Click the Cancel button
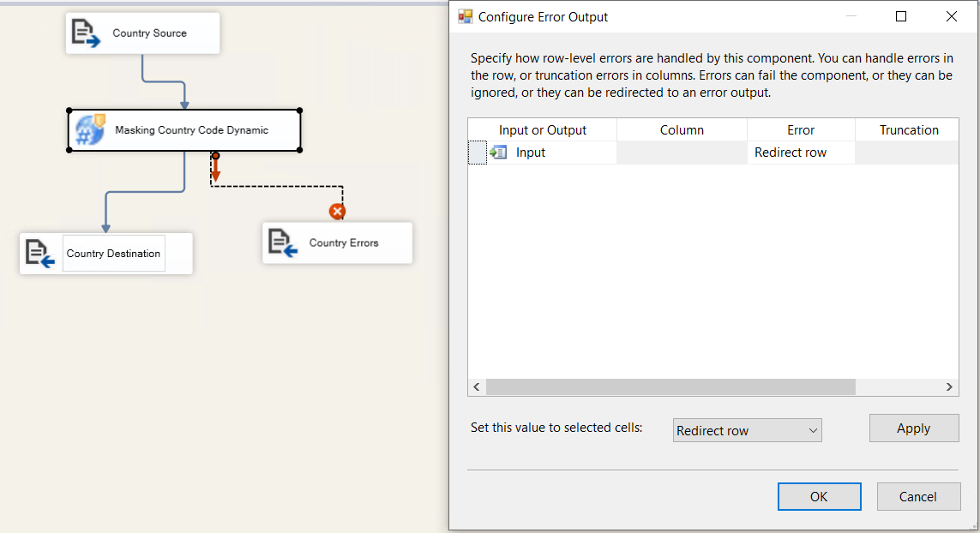This screenshot has height=533, width=980. (x=917, y=496)
